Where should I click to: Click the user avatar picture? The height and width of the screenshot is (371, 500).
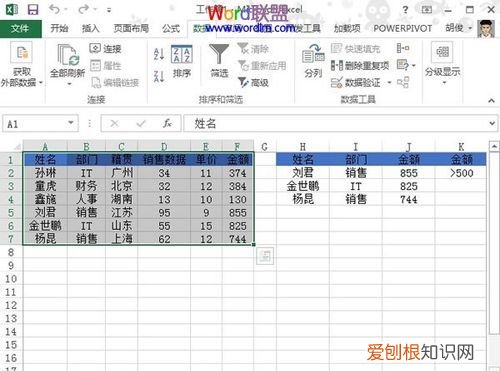click(486, 28)
